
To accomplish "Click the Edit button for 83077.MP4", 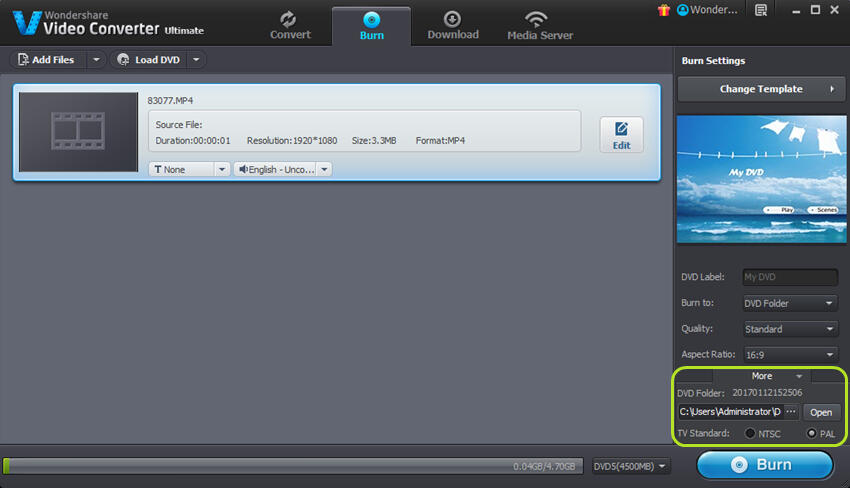I will pyautogui.click(x=621, y=135).
